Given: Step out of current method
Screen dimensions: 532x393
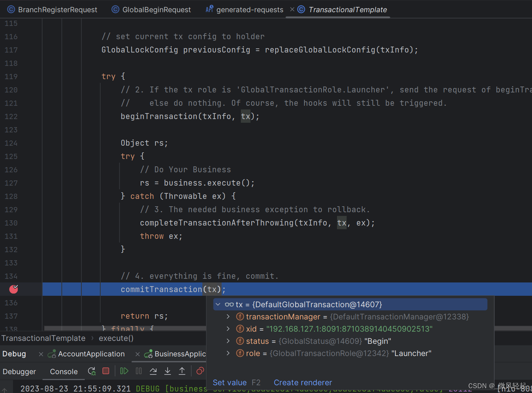Looking at the screenshot, I should 182,371.
